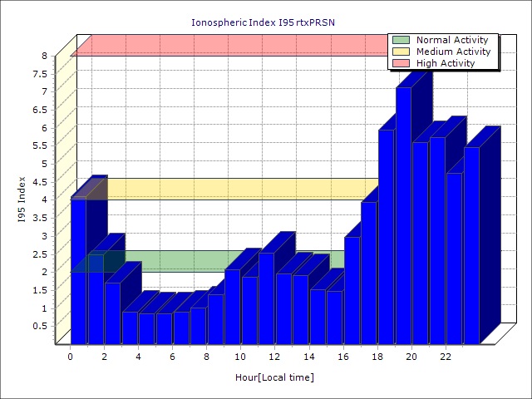This screenshot has width=532, height=399.
Task: Click the green Normal Activity legend swatch
Action: 401,40
